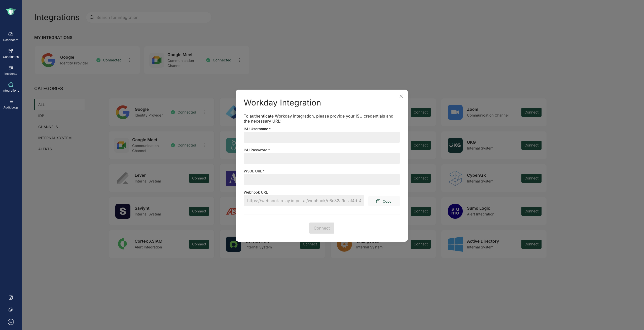
Task: Click the Integrations page heading
Action: pos(57,17)
